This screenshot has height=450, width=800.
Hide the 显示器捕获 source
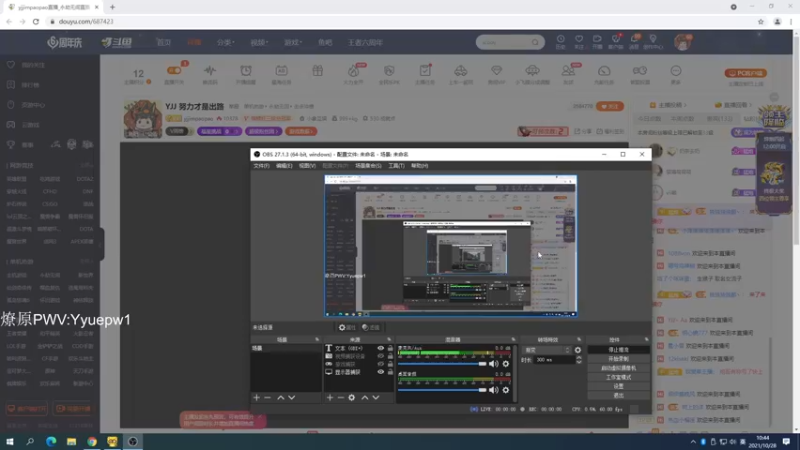tap(381, 372)
